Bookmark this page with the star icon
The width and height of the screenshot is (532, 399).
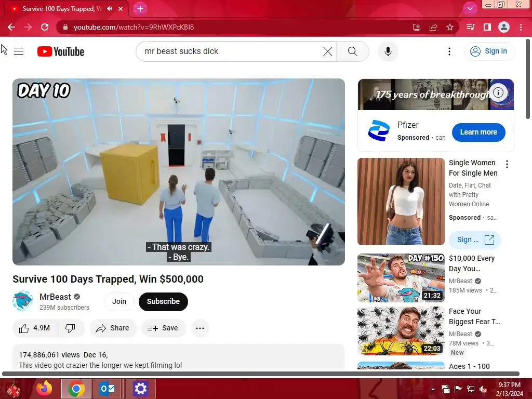click(450, 27)
